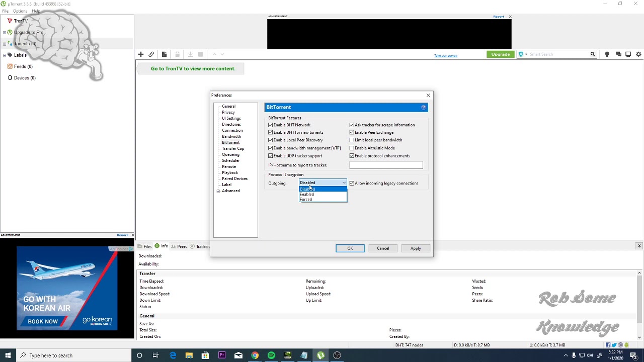Toggle Enable UDP tracker support

pos(271,156)
